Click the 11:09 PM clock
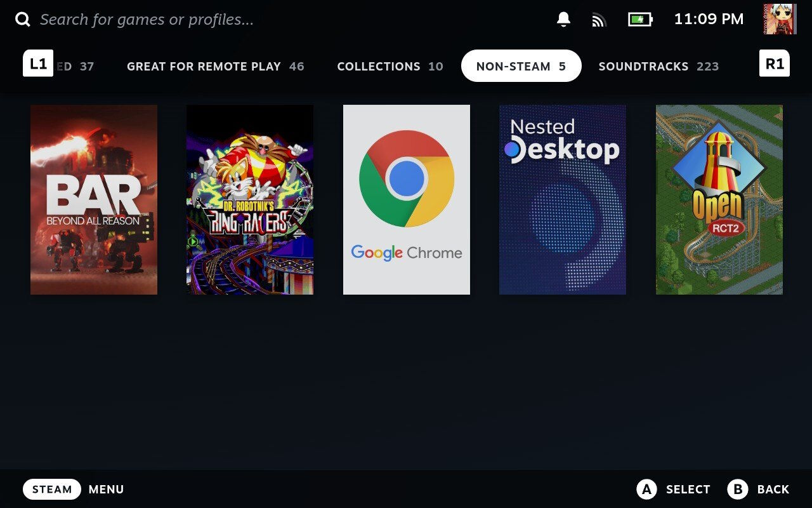 (x=709, y=20)
